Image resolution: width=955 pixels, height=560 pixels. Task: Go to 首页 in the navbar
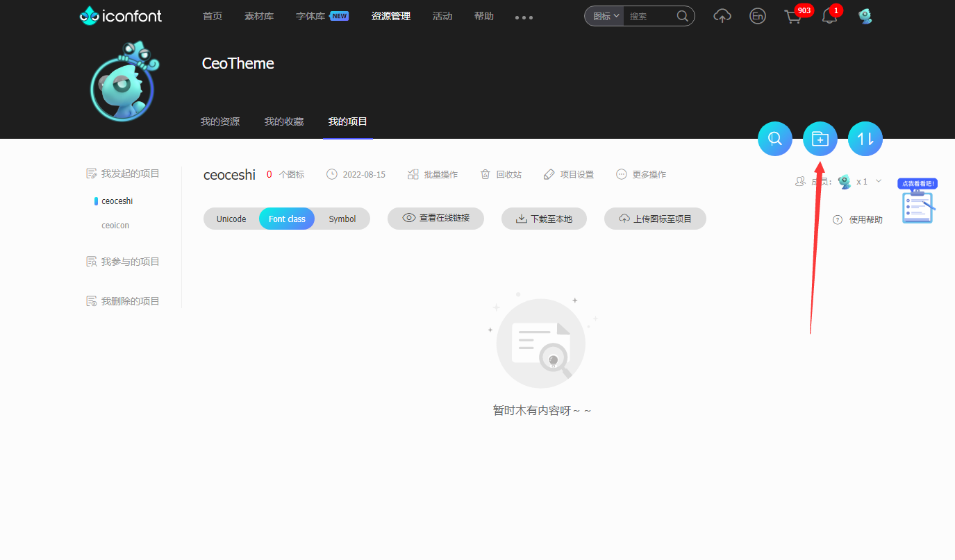(x=213, y=16)
